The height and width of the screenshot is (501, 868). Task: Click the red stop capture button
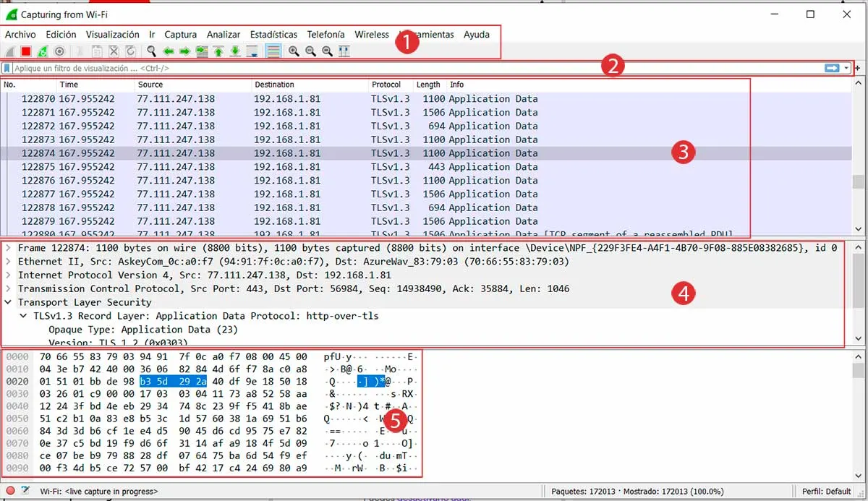pyautogui.click(x=26, y=51)
